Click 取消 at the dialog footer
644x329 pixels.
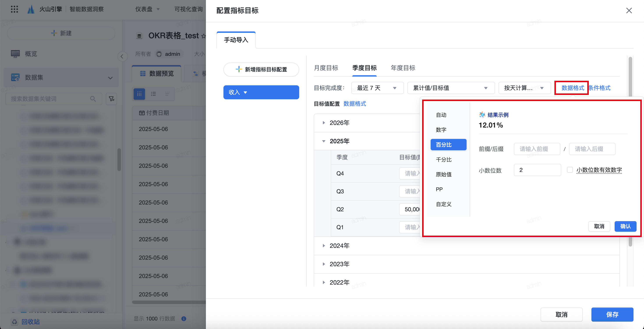561,315
